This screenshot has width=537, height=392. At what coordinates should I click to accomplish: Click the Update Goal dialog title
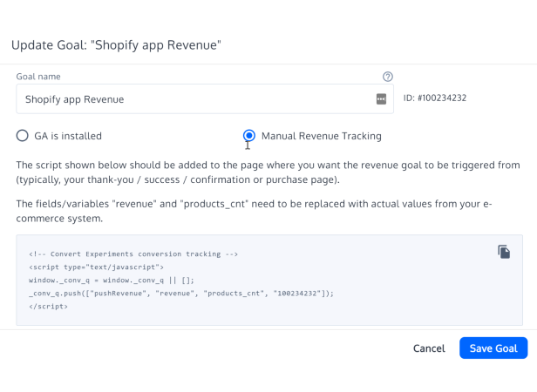pos(116,44)
